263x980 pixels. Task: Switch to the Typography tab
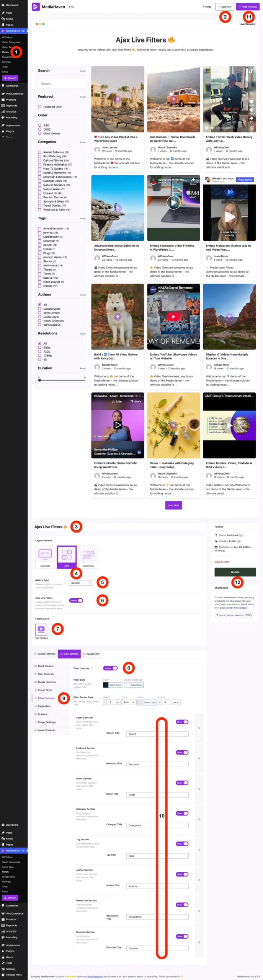tap(91, 653)
